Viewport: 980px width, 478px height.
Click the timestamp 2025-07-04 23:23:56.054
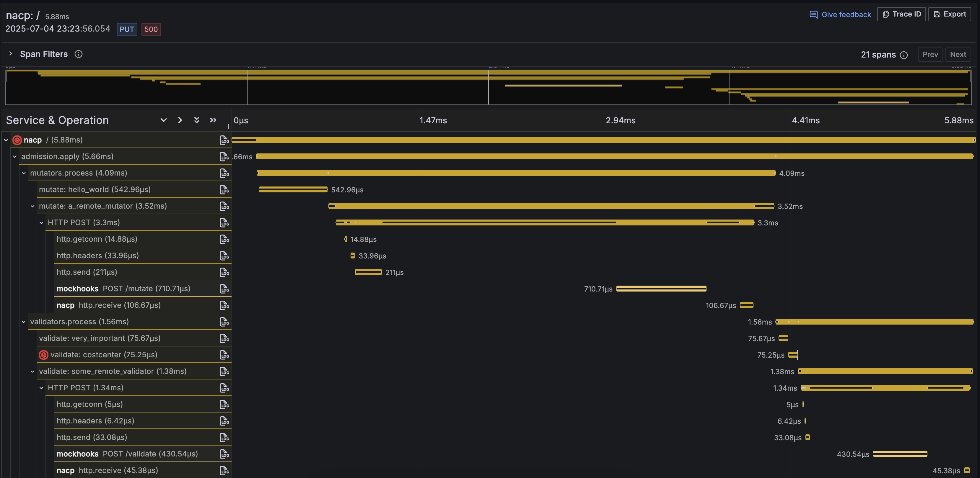pos(58,29)
